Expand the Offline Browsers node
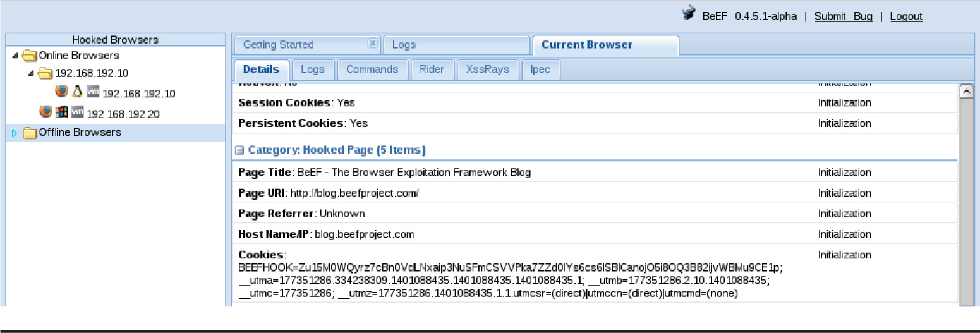The height and width of the screenshot is (333, 980). [15, 133]
